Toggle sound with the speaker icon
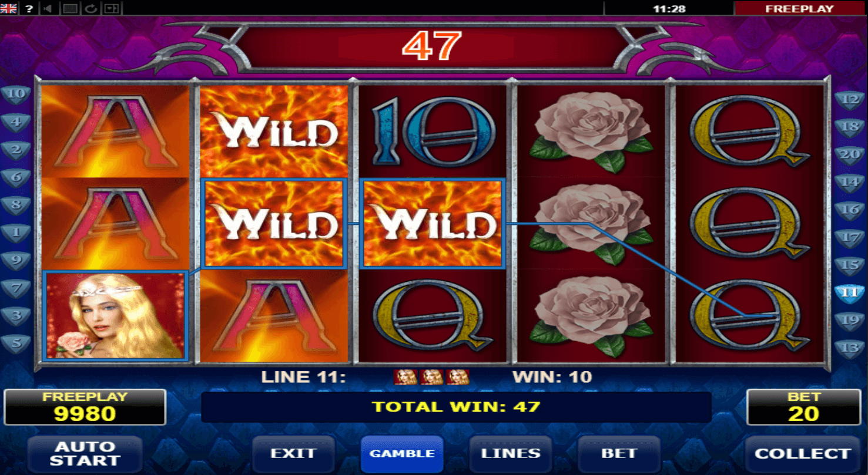Image resolution: width=868 pixels, height=475 pixels. tap(48, 8)
